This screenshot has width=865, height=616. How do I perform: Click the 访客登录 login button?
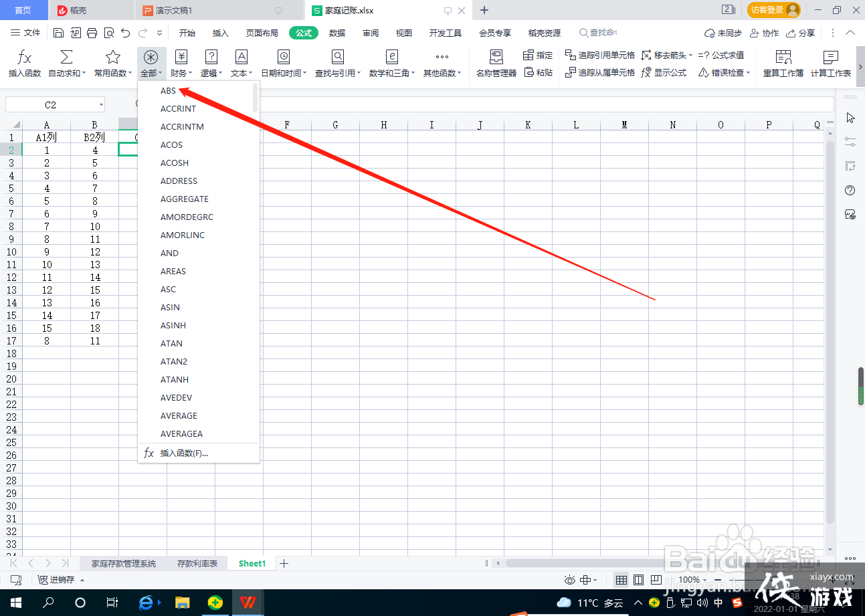774,10
